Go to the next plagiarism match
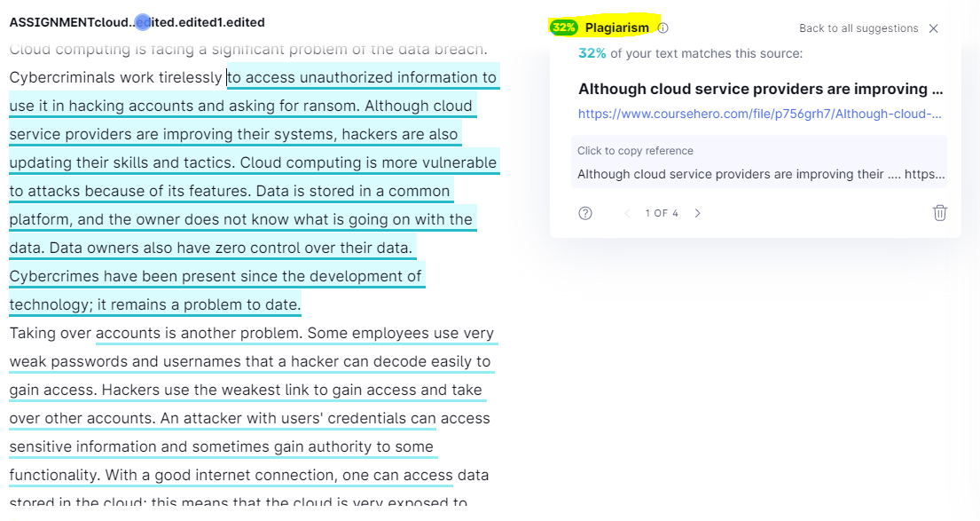 697,213
